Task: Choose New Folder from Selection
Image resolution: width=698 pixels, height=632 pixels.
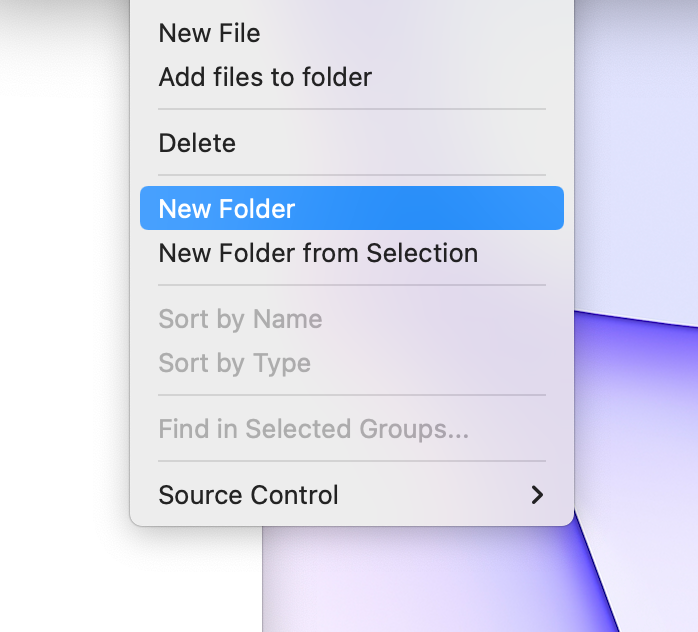Action: click(318, 253)
